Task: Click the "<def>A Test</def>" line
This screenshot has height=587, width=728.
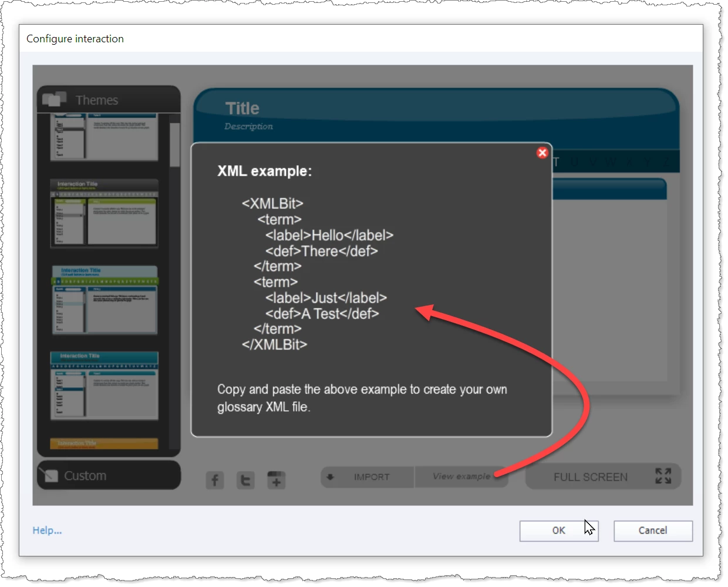Action: (x=322, y=314)
